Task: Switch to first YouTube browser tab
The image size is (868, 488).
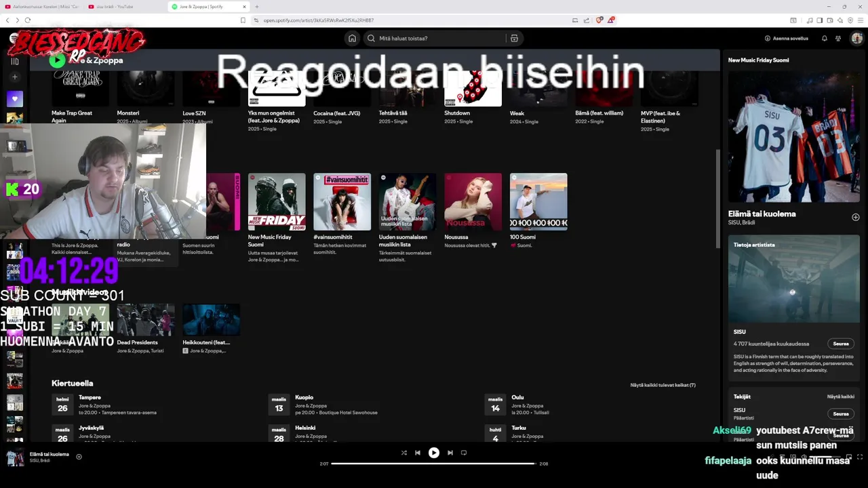Action: [42, 7]
